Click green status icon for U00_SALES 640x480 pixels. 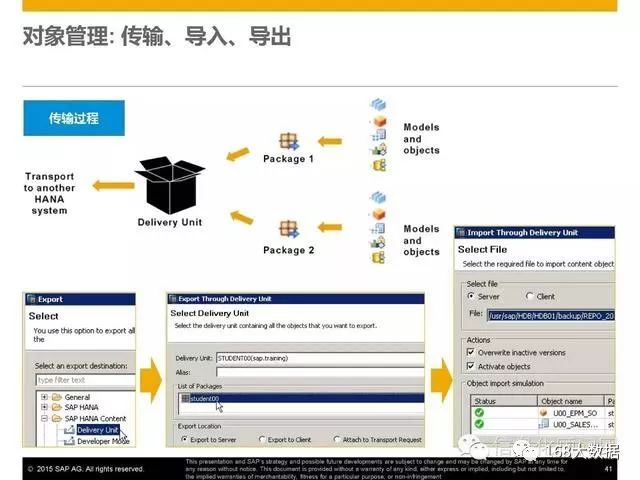coord(479,424)
